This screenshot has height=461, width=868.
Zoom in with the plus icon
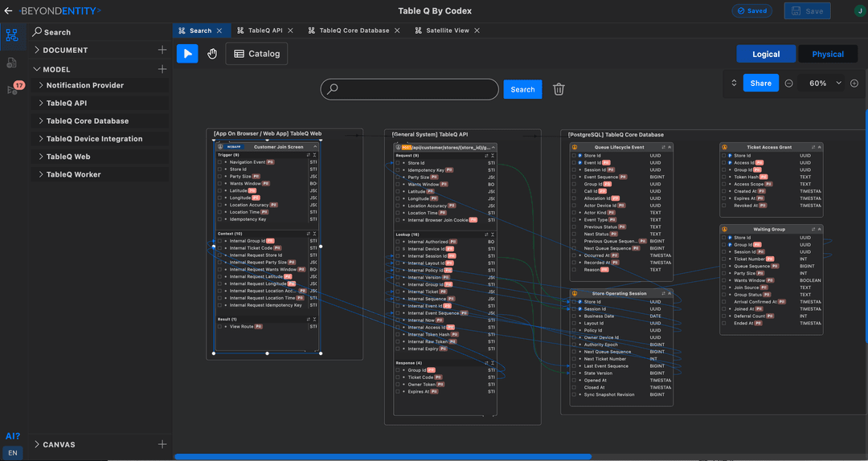(x=854, y=83)
